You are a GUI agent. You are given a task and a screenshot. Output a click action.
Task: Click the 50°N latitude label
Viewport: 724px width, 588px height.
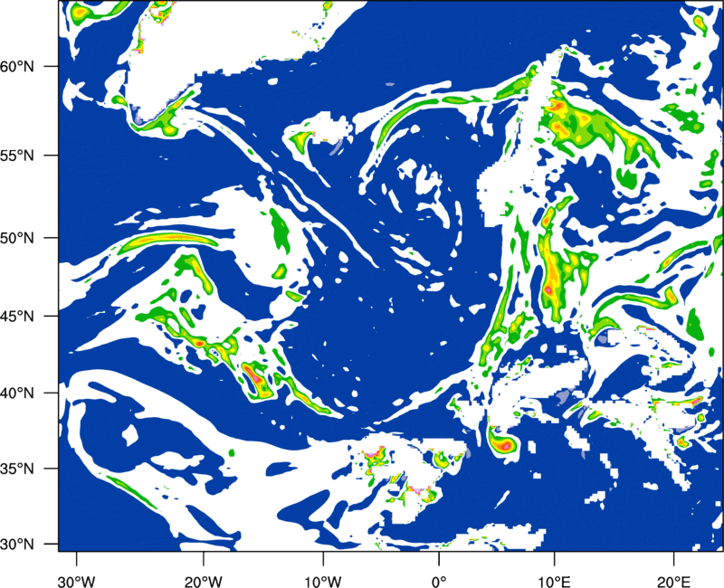point(16,238)
